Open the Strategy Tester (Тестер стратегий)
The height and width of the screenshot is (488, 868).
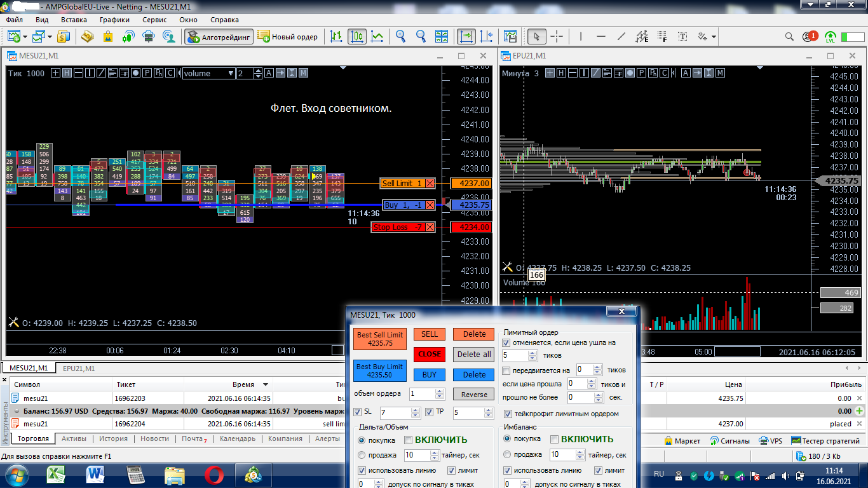point(825,440)
